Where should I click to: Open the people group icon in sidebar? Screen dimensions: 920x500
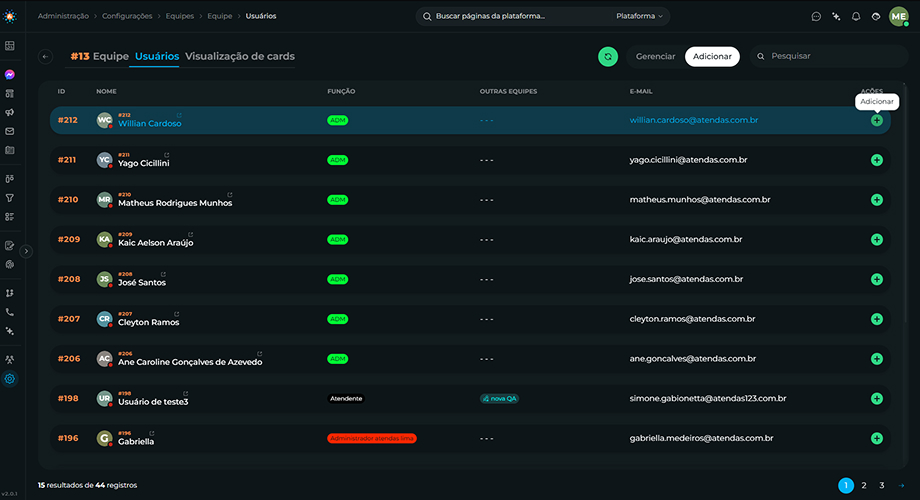coord(10,360)
